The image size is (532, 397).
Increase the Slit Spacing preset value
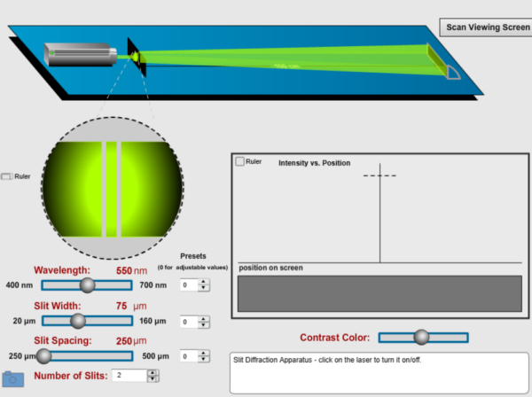205,353
